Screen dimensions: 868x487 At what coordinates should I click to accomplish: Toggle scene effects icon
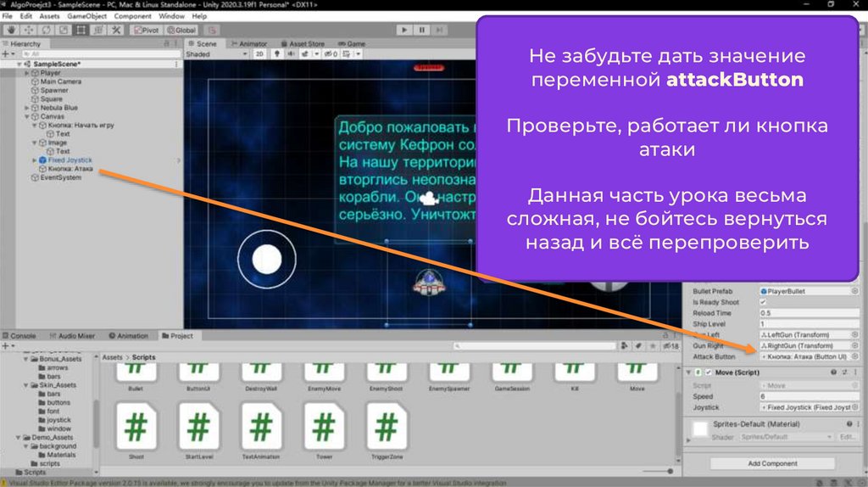(305, 53)
